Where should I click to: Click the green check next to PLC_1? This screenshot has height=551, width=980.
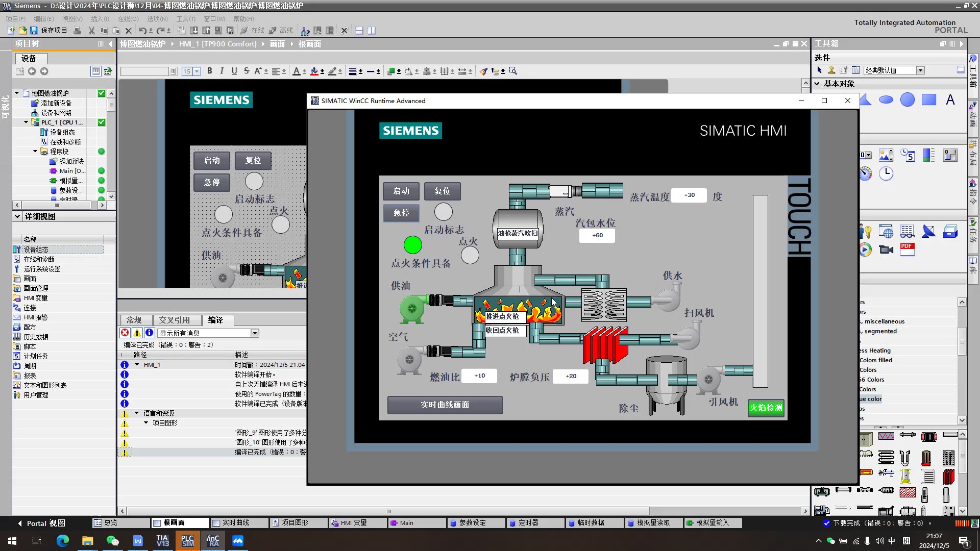tap(102, 122)
